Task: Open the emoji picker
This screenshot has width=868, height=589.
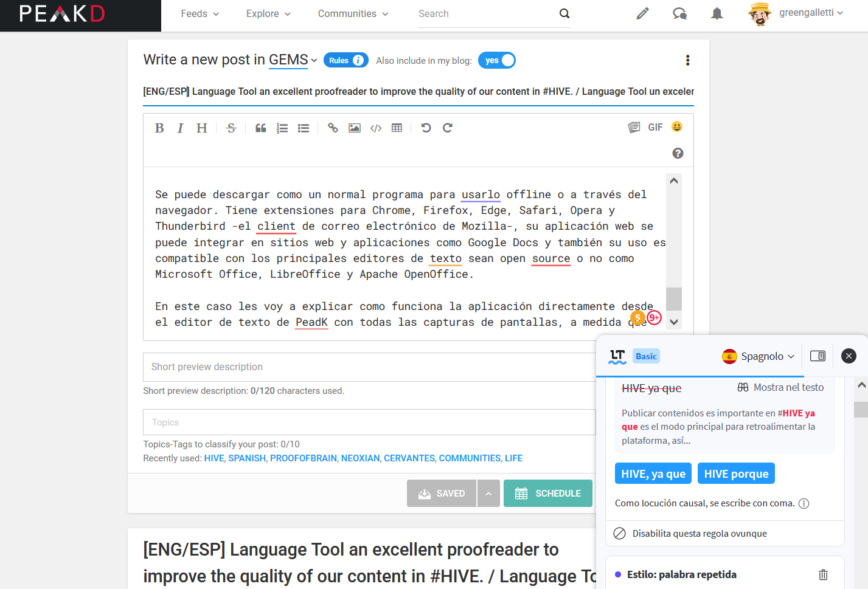Action: [677, 126]
